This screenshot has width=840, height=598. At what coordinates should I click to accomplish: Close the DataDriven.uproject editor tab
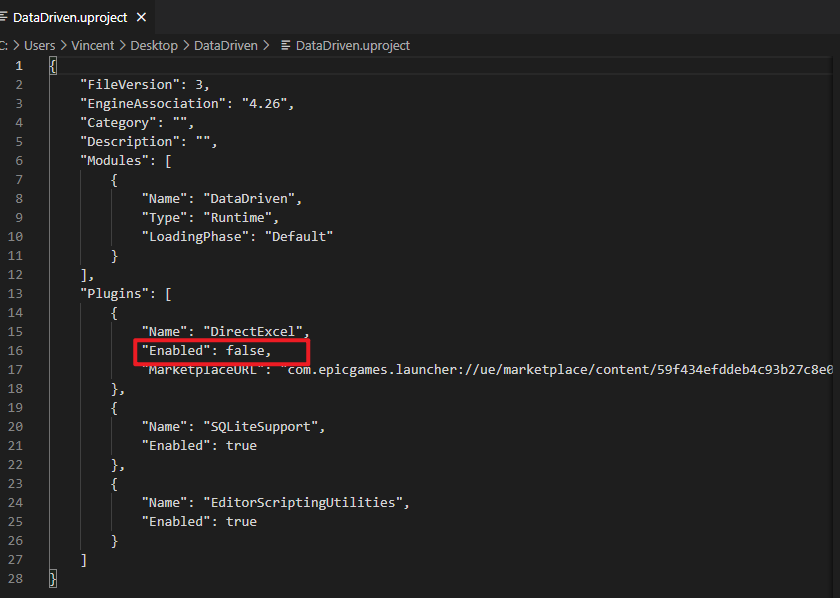141,18
